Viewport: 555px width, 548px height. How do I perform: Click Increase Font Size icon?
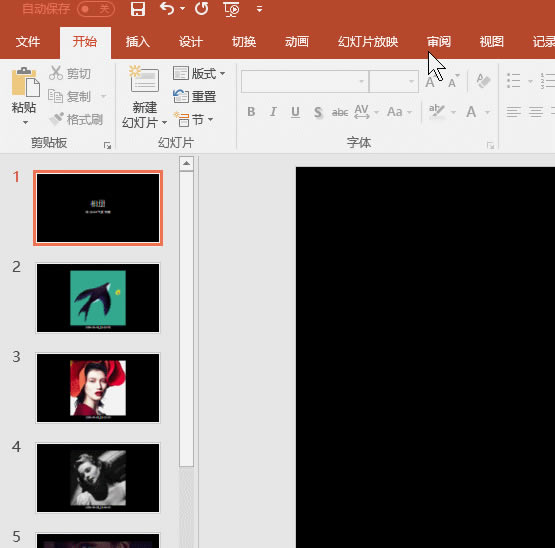point(431,82)
